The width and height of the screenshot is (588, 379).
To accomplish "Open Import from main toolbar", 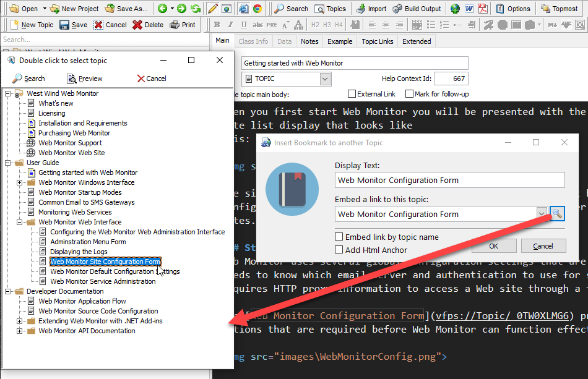I will (x=371, y=9).
